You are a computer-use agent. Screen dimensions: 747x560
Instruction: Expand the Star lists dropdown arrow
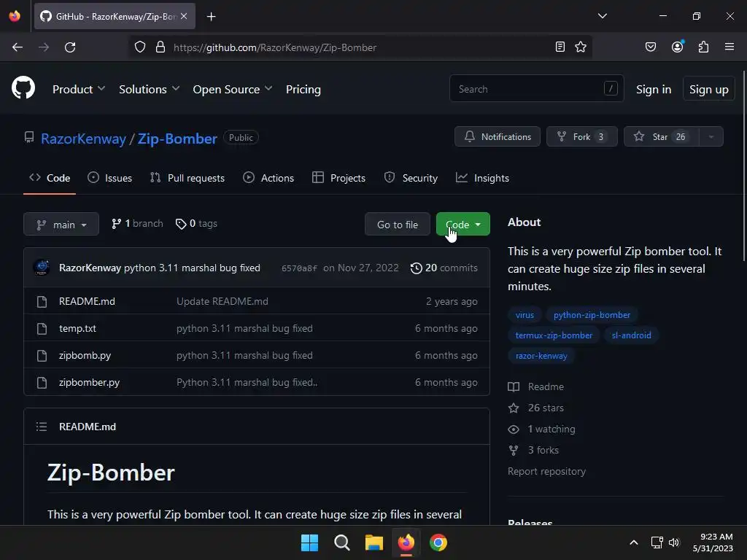[711, 136]
